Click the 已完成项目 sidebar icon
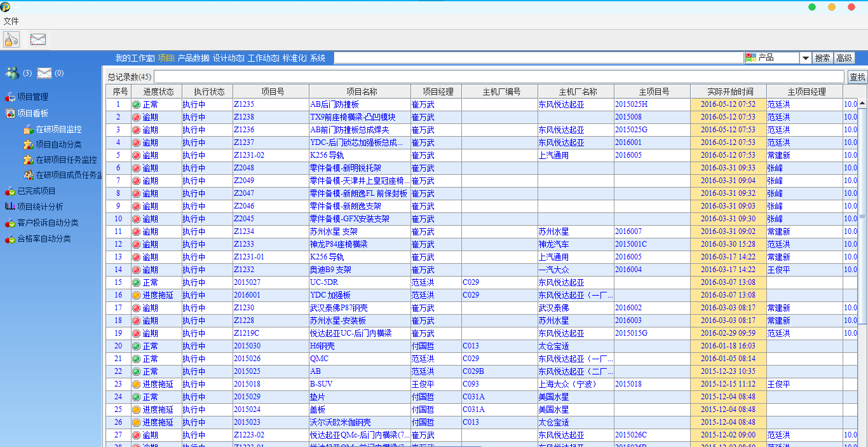 coord(10,191)
